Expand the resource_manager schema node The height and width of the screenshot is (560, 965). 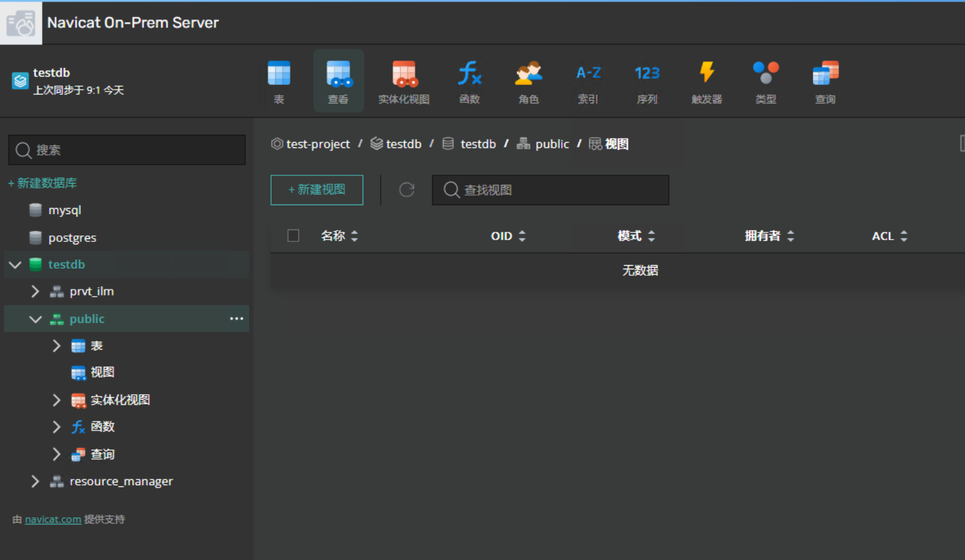point(35,482)
